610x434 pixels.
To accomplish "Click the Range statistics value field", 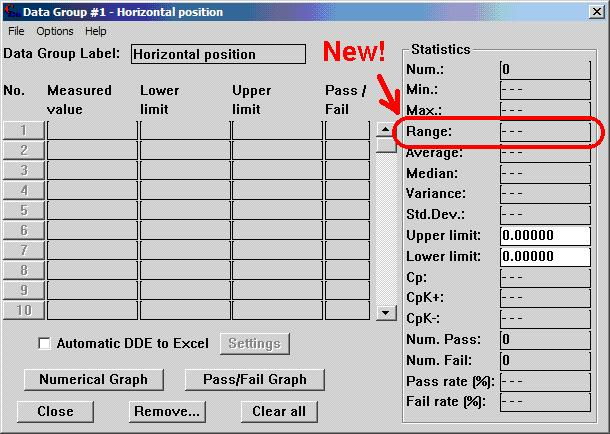I will click(x=545, y=132).
